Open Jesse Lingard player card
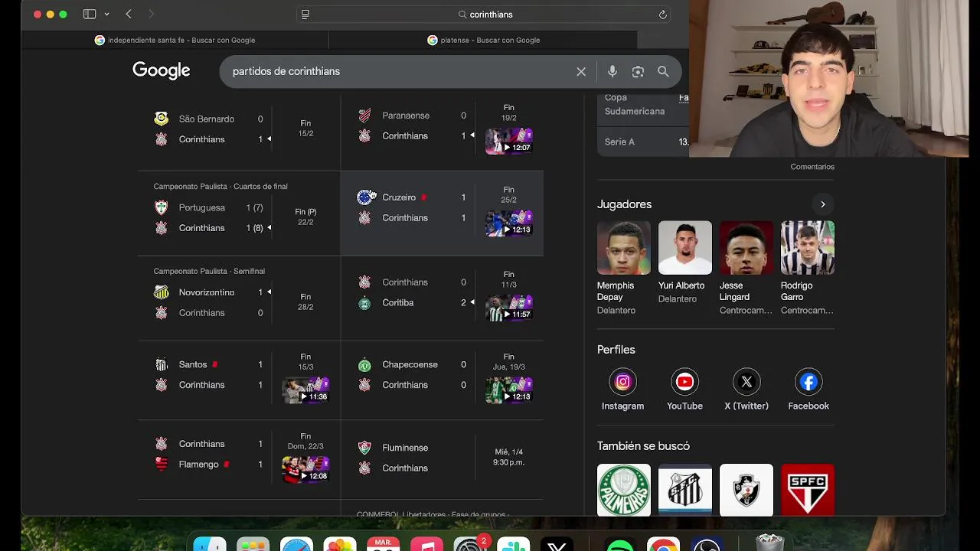980x551 pixels. pyautogui.click(x=746, y=268)
